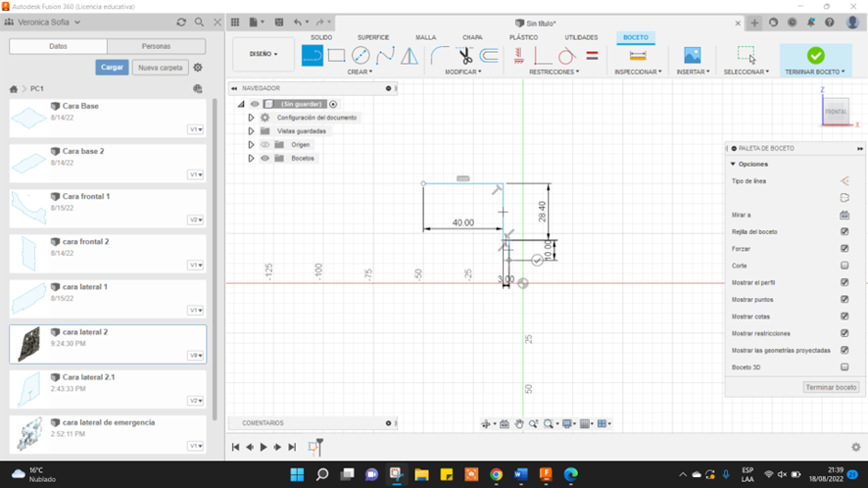Expand Vistas guardadas node

[x=251, y=131]
